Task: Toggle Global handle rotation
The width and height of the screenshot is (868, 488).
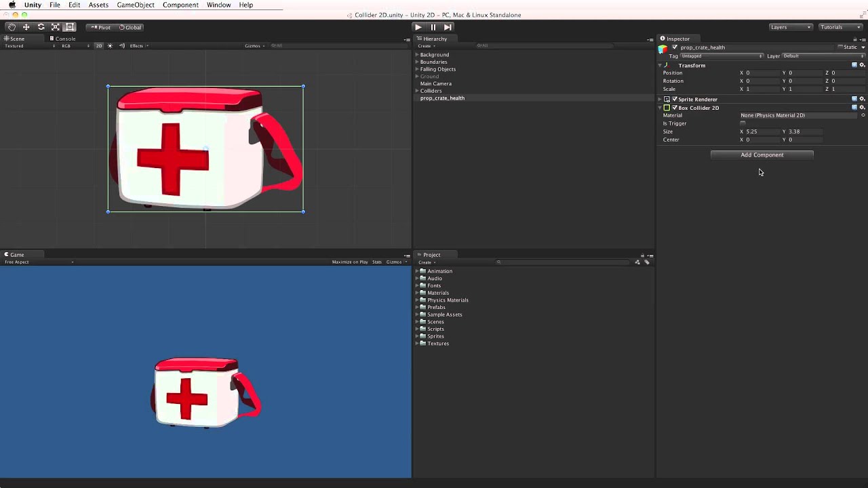Action: click(x=130, y=27)
